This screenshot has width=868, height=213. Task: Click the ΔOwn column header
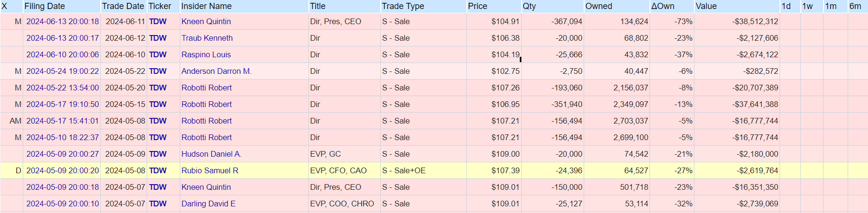(x=663, y=6)
